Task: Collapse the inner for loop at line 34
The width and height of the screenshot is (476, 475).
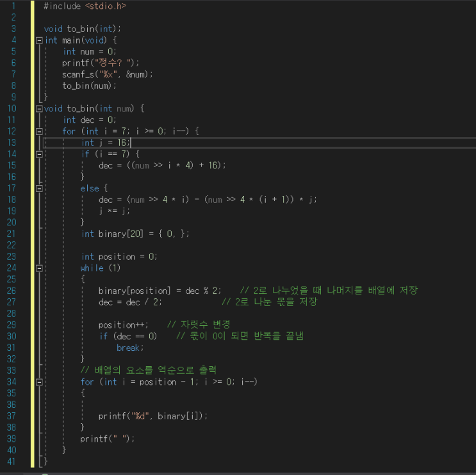Action: tap(39, 382)
